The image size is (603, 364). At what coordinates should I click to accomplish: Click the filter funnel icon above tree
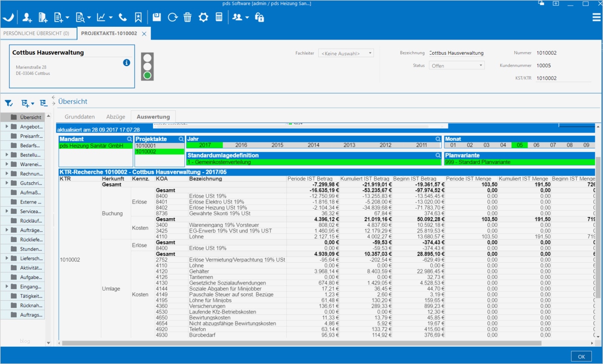(x=9, y=103)
